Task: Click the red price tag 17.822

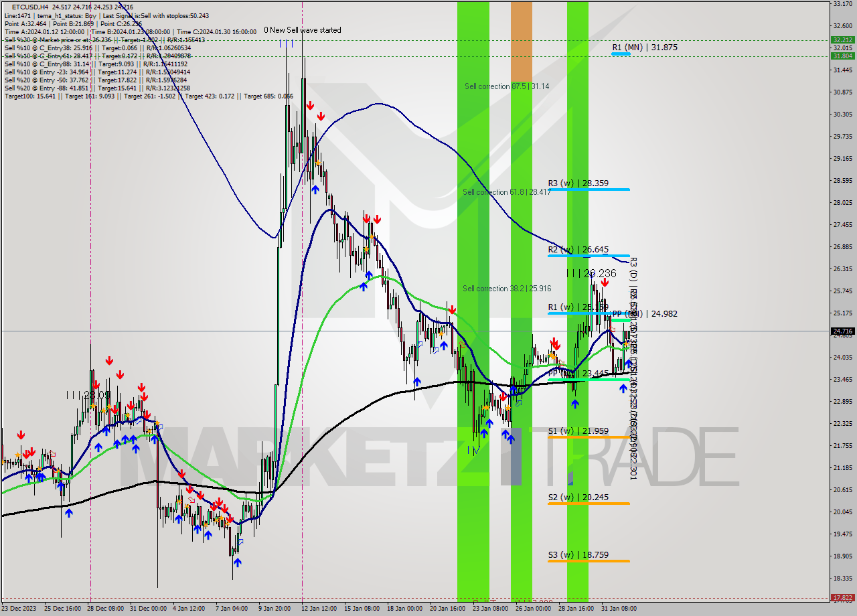Action: point(842,597)
